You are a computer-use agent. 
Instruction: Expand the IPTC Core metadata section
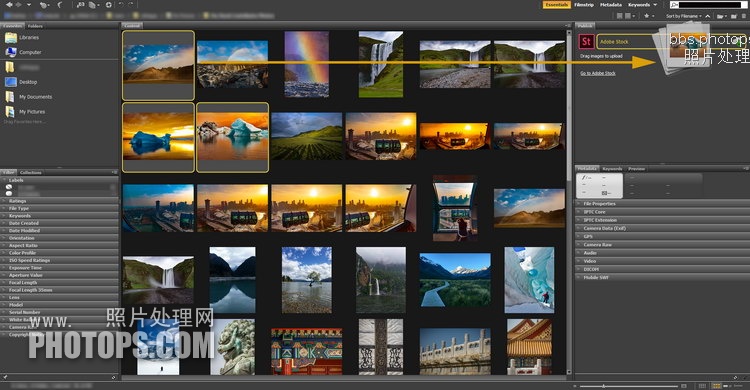pyautogui.click(x=662, y=212)
